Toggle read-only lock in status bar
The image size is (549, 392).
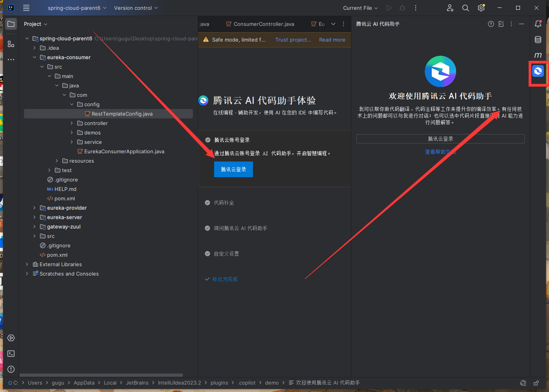click(x=536, y=383)
